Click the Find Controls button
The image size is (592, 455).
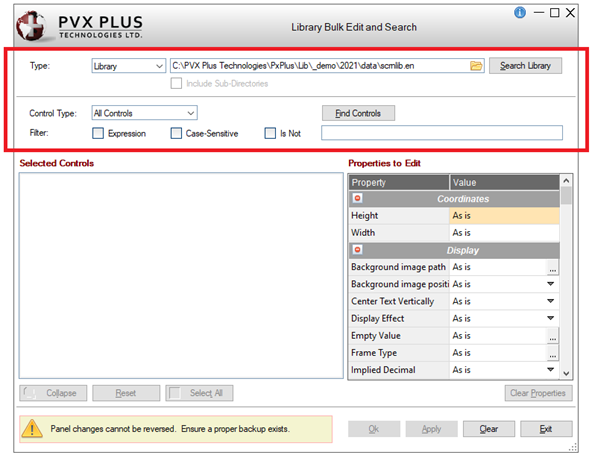(x=358, y=113)
